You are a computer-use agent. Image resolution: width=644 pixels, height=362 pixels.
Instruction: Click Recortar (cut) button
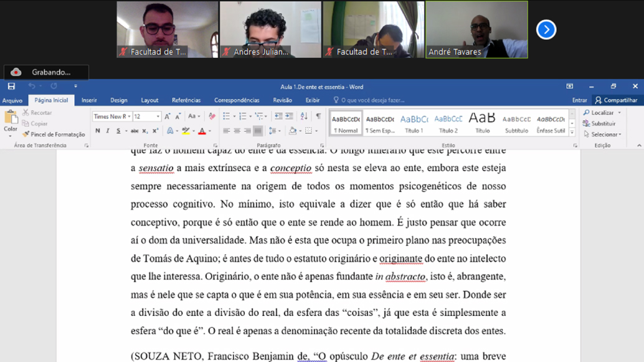[x=37, y=113]
